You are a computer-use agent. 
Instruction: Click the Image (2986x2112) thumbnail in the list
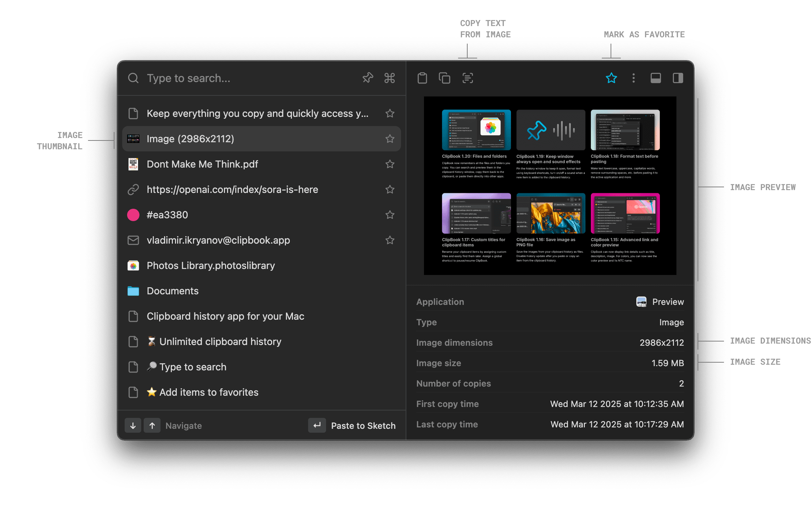coord(134,138)
